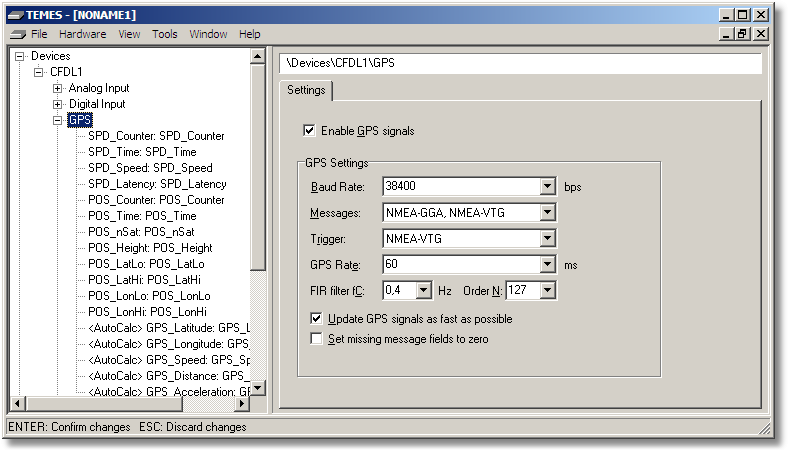Image resolution: width=789 pixels, height=453 pixels.
Task: Collapse the Devices tree root
Action: 20,56
